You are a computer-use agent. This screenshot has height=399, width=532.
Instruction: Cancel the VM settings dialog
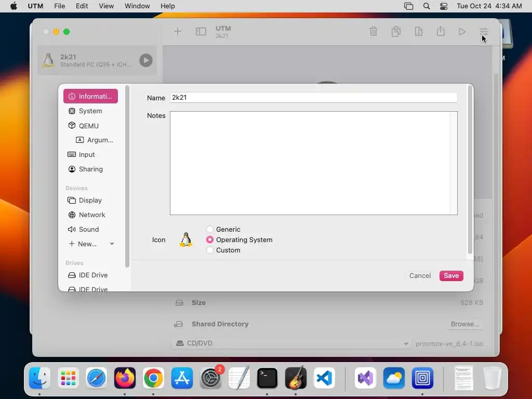pyautogui.click(x=420, y=275)
